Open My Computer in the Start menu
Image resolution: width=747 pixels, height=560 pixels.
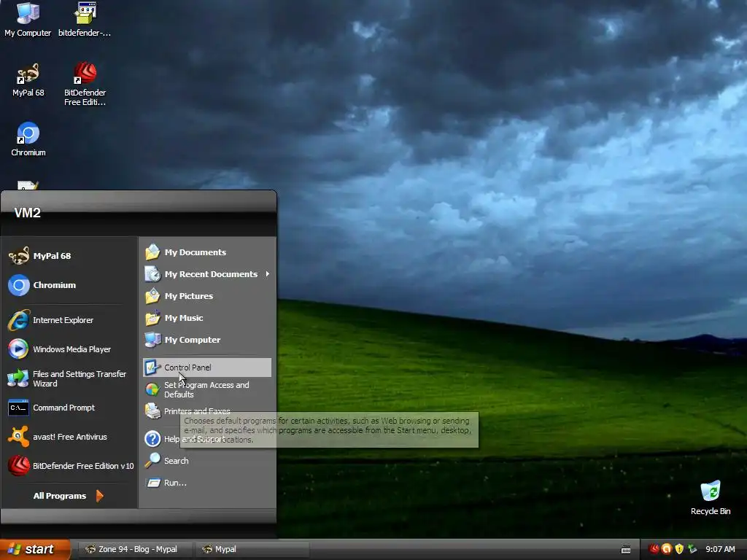(x=207, y=340)
